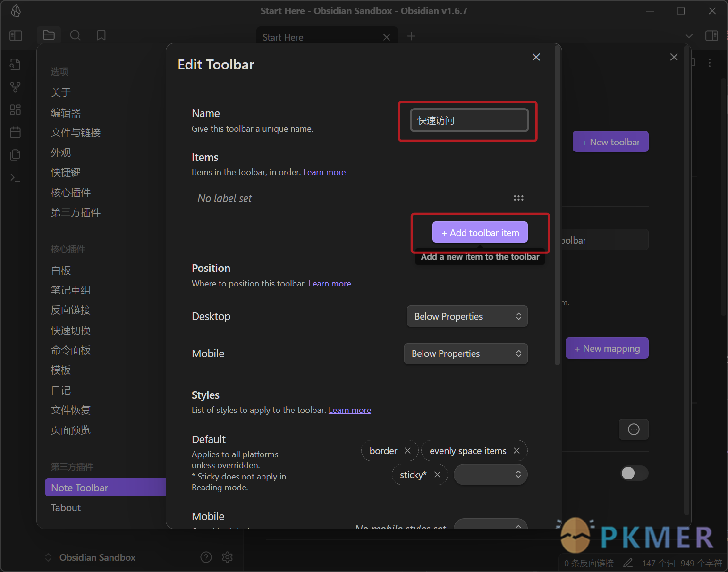
Task: Click the Obsidian logo icon
Action: click(x=16, y=10)
